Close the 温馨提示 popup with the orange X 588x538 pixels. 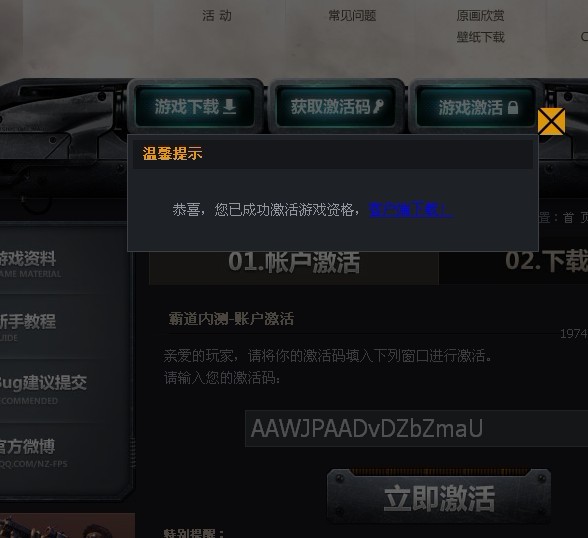click(x=551, y=121)
